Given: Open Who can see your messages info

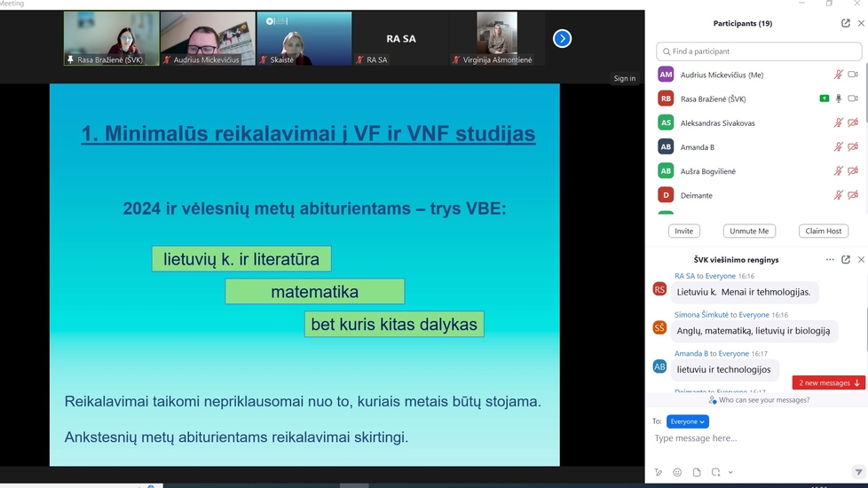Looking at the screenshot, I should pyautogui.click(x=759, y=399).
